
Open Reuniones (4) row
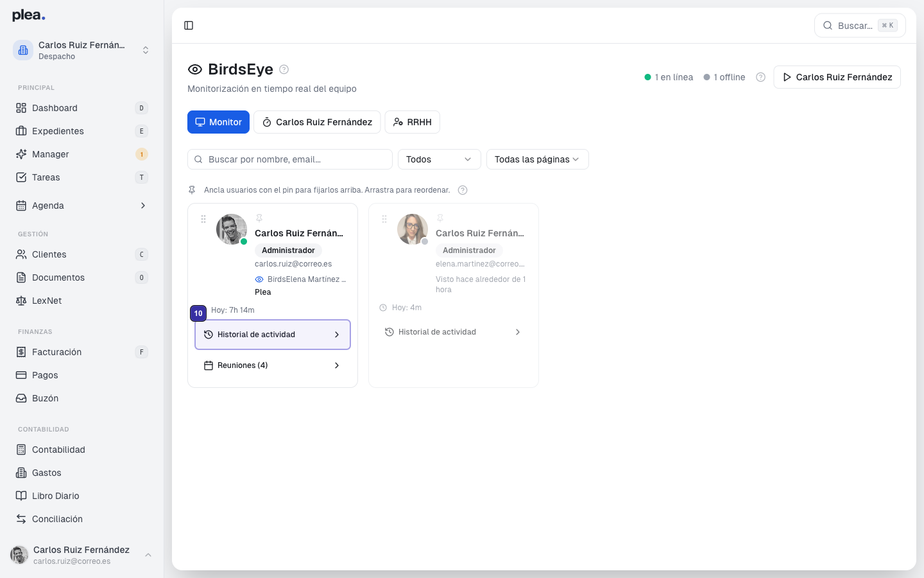pos(273,365)
